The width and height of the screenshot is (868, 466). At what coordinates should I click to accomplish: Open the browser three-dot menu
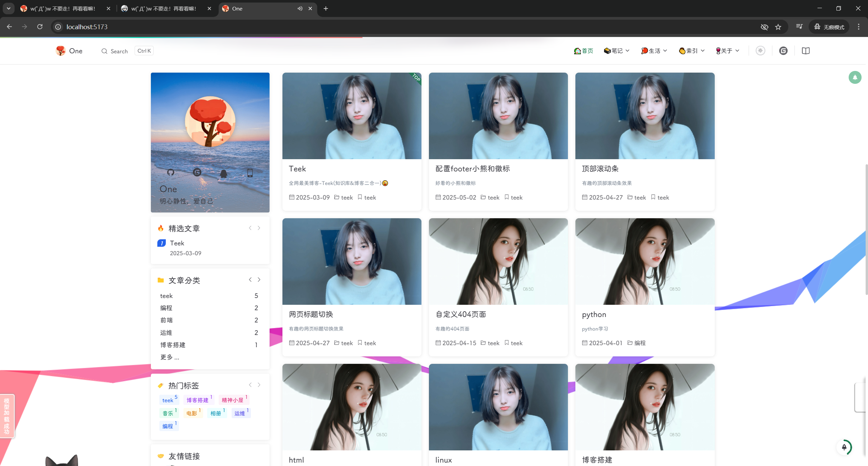[859, 27]
